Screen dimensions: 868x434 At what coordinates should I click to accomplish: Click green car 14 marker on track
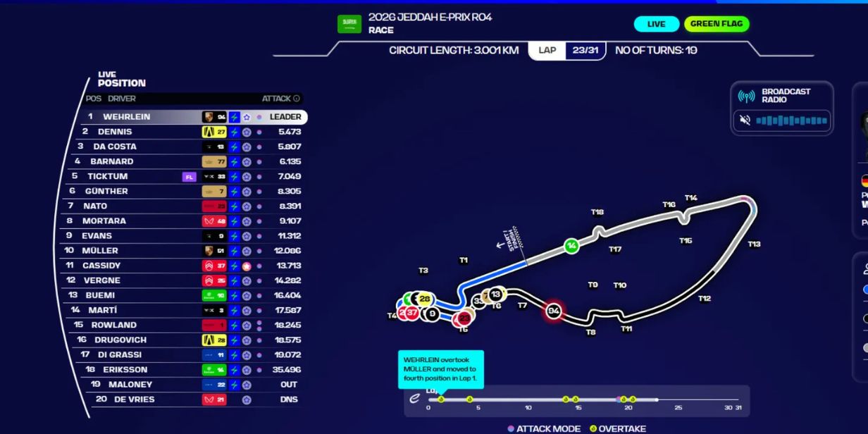point(571,246)
